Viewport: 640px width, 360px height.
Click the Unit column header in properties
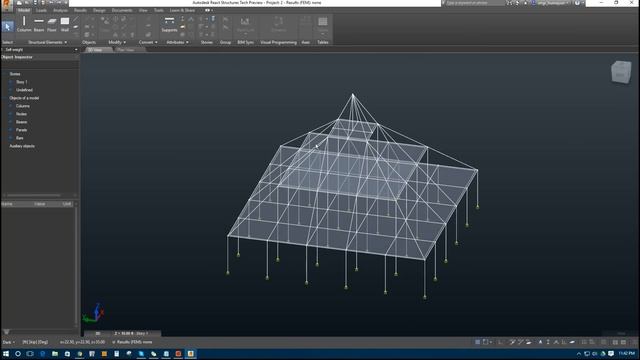[67, 204]
